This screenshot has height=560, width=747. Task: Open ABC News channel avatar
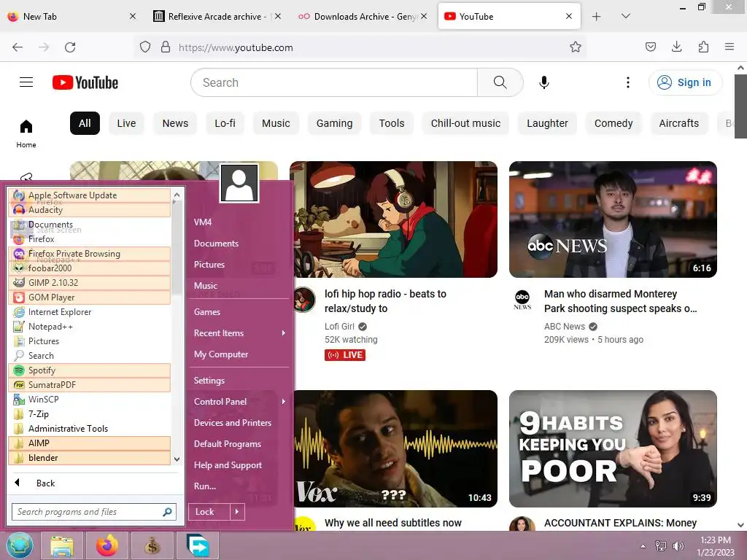tap(522, 300)
